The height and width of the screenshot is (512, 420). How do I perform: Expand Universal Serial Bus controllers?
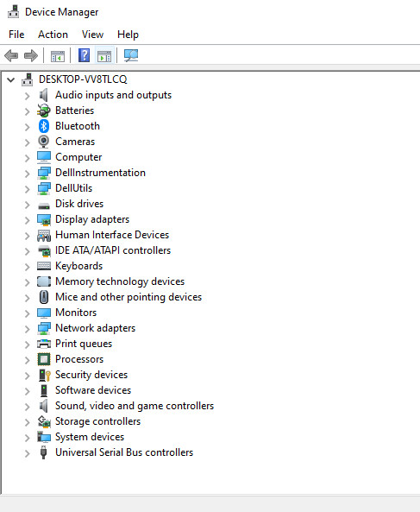pyautogui.click(x=28, y=453)
